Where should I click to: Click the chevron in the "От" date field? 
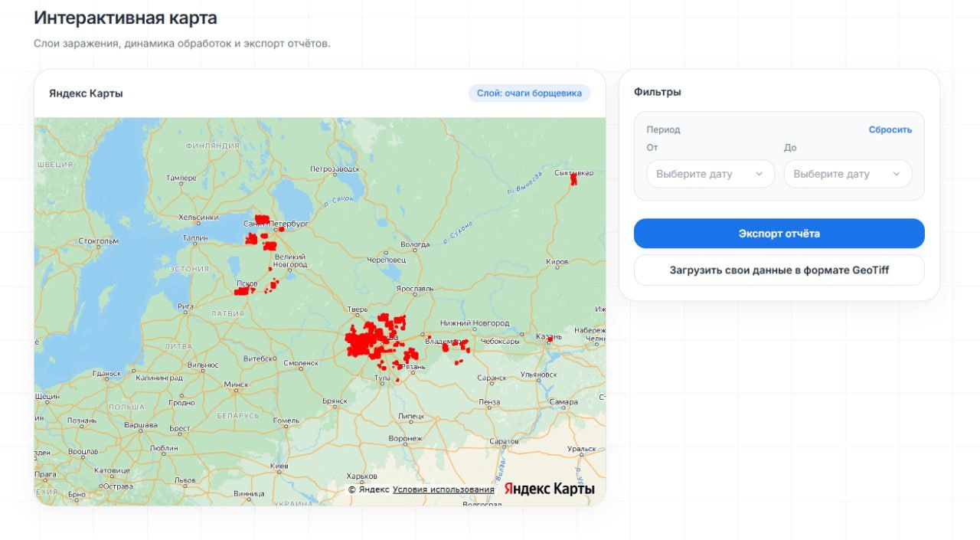click(759, 174)
